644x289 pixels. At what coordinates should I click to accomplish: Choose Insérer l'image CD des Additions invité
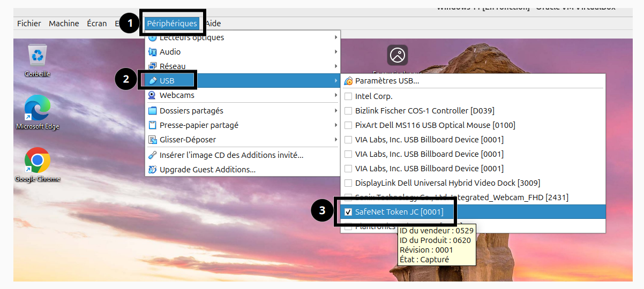pyautogui.click(x=243, y=155)
